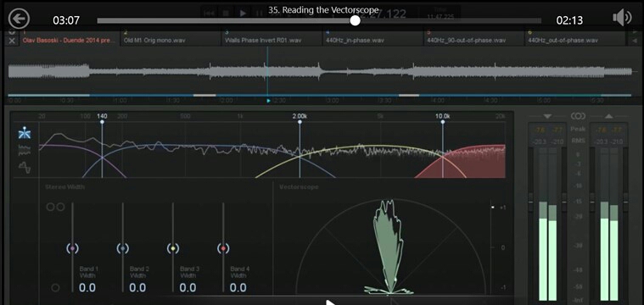
Task: Click the white loop region near 3:45
Action: pos(409,95)
